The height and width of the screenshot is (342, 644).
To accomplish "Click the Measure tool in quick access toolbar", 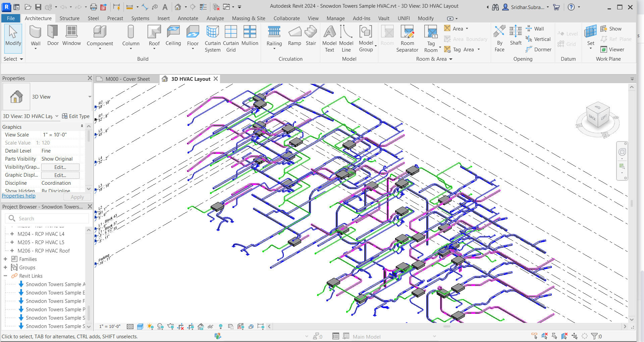I will pos(129,7).
